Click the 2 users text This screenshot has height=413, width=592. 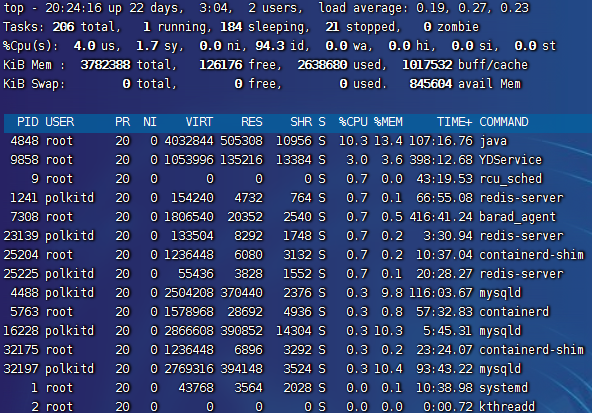coord(276,8)
